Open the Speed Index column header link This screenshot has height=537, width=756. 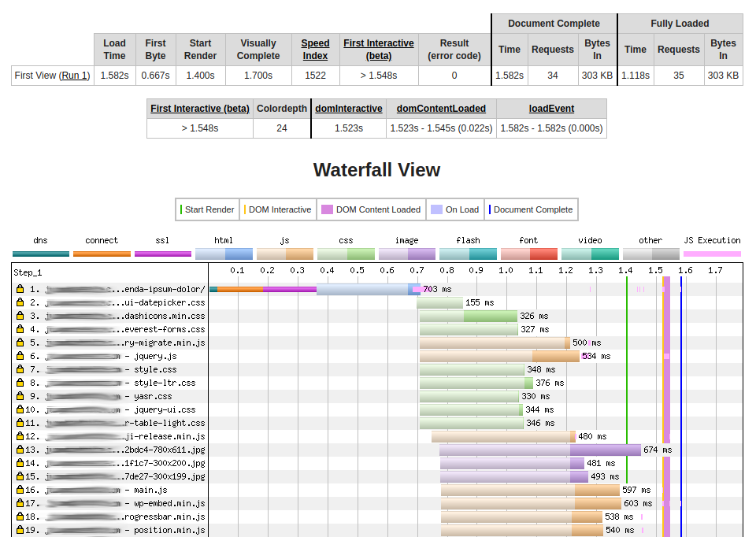[315, 50]
